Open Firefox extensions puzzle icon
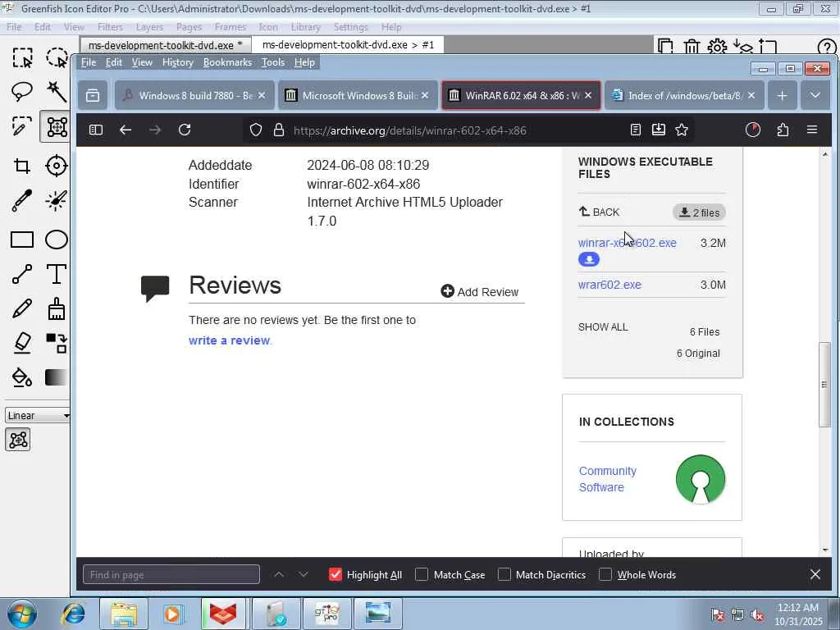The width and height of the screenshot is (840, 630). tap(783, 130)
